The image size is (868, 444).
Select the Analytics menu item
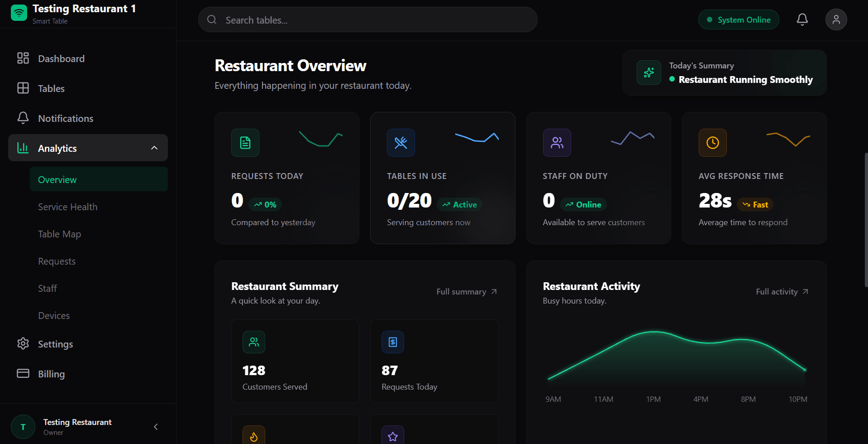(x=88, y=148)
